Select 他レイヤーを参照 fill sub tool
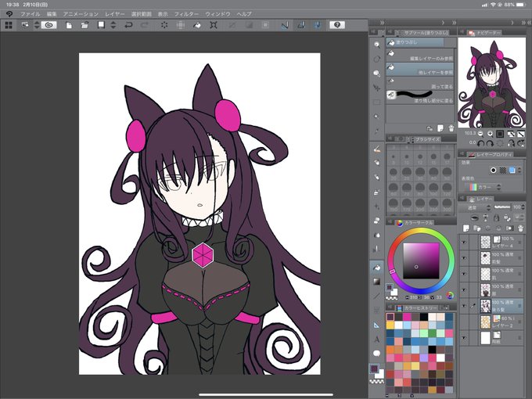This screenshot has width=532, height=399. pos(420,69)
